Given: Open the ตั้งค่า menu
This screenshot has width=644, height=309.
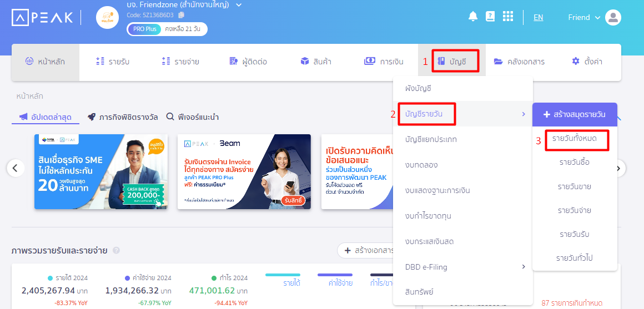Looking at the screenshot, I should (x=587, y=62).
